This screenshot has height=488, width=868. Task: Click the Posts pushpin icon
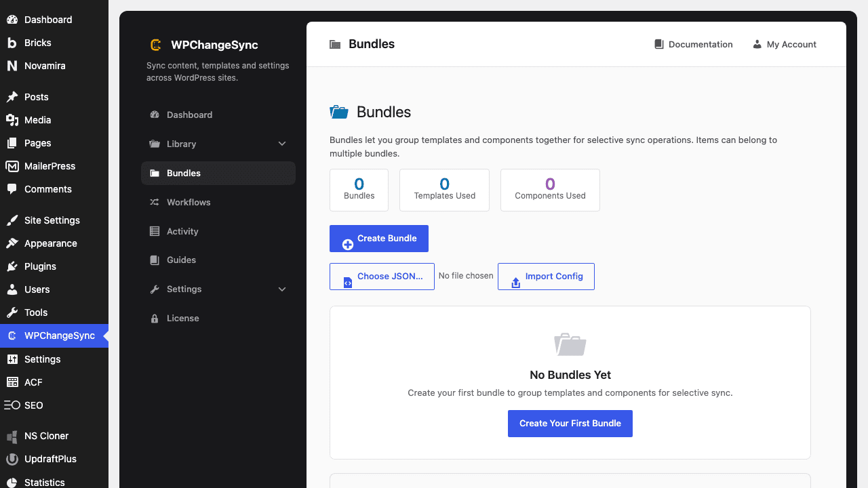coord(12,97)
